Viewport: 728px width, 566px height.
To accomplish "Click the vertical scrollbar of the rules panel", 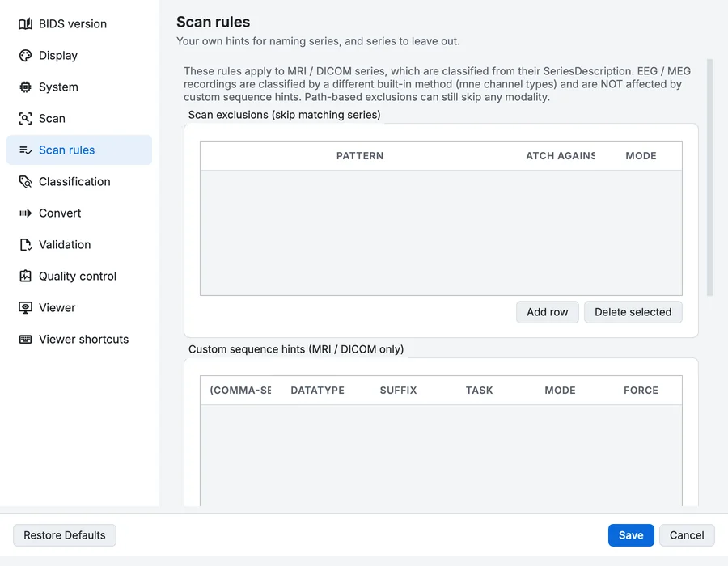I will click(x=709, y=177).
